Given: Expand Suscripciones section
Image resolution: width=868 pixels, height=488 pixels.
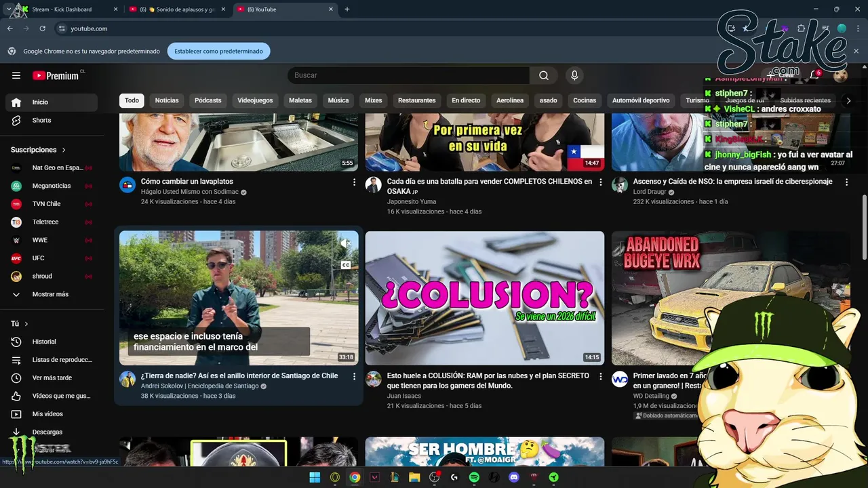Looking at the screenshot, I should pos(39,150).
